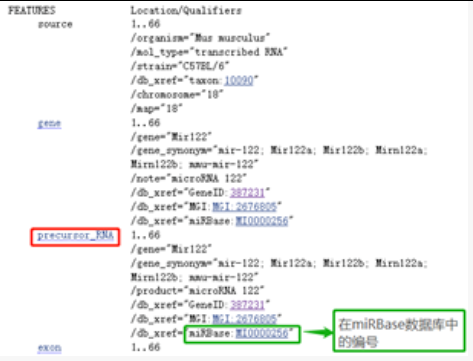
Task: Open MGI:2676805 link in the gene section
Action: [245, 207]
